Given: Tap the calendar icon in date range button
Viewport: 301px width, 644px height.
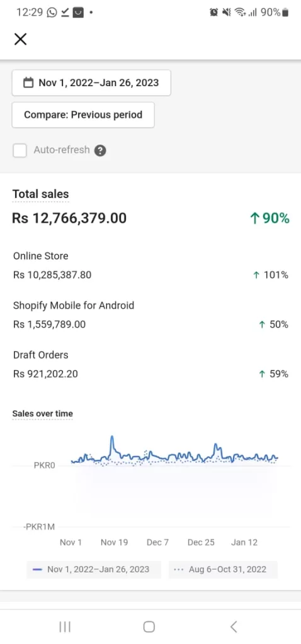Looking at the screenshot, I should (x=28, y=82).
